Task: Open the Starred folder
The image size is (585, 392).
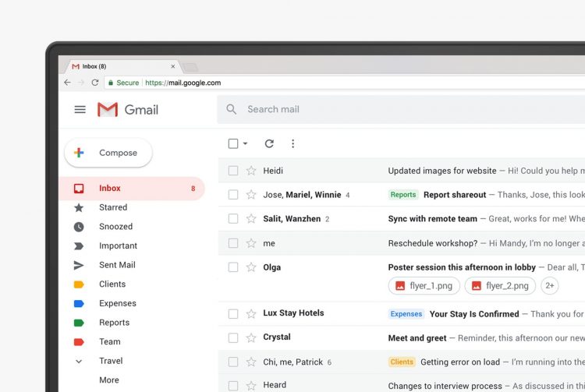Action: point(113,207)
